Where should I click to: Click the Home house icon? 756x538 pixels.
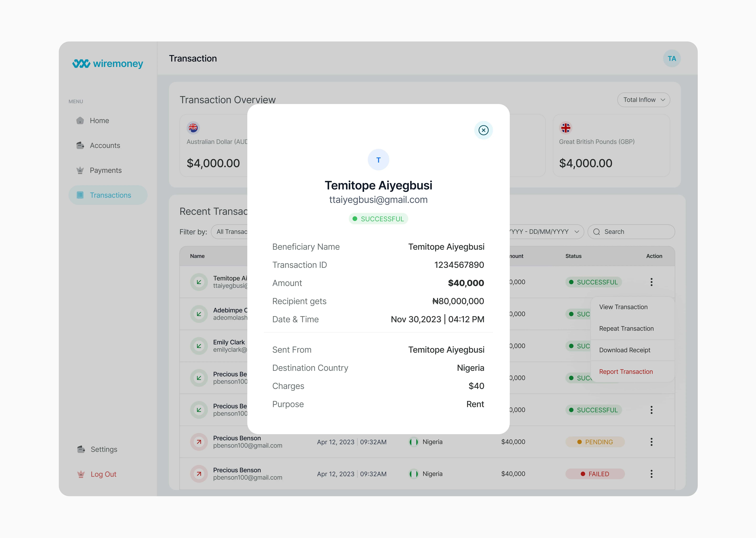coord(80,121)
